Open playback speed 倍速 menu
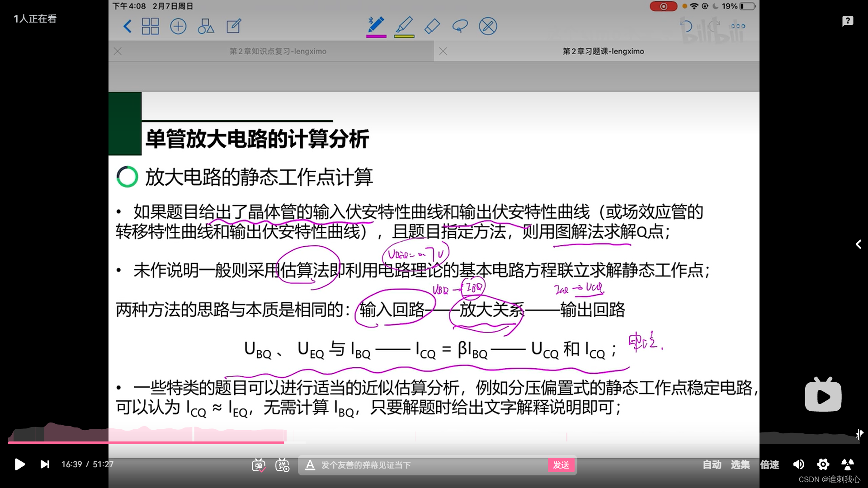868x488 pixels. 769,465
